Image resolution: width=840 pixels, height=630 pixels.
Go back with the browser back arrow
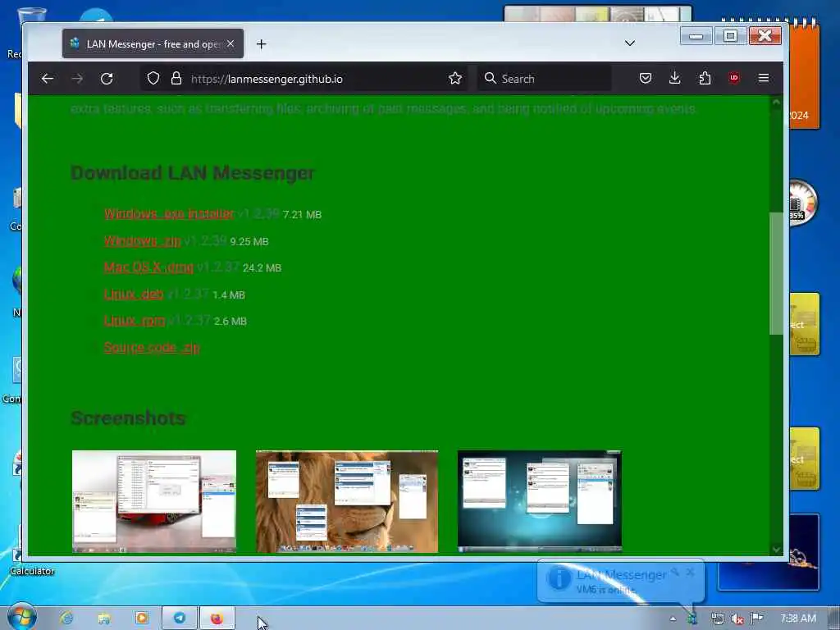tap(47, 79)
